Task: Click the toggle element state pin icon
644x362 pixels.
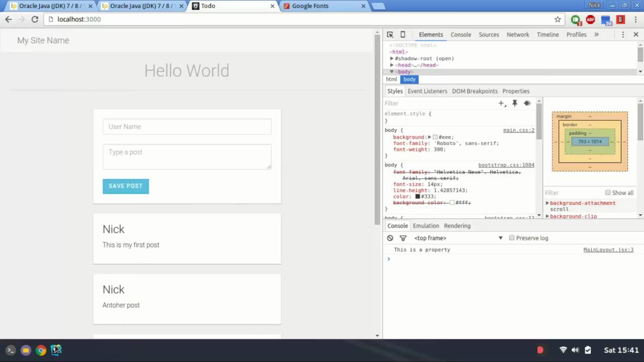Action: coord(515,103)
